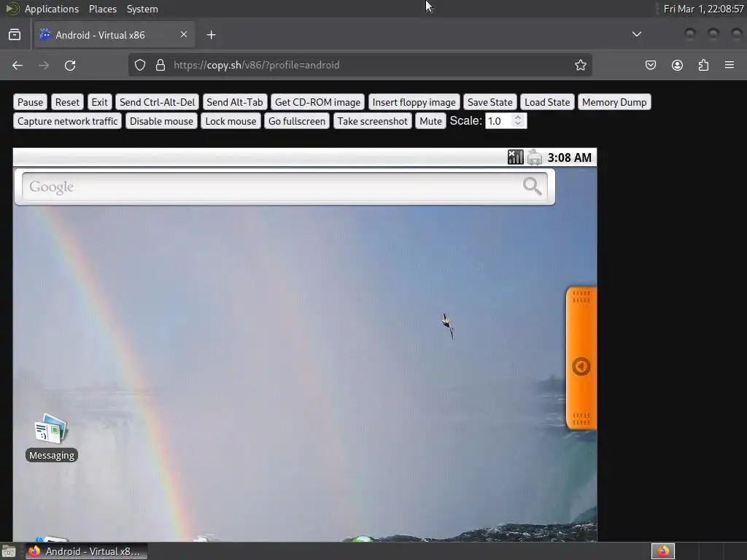
Task: Send Alt-Tab to the emulator
Action: 234,102
